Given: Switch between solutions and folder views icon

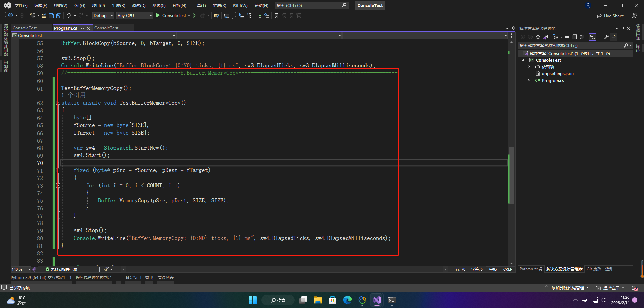Looking at the screenshot, I should pyautogui.click(x=545, y=37).
